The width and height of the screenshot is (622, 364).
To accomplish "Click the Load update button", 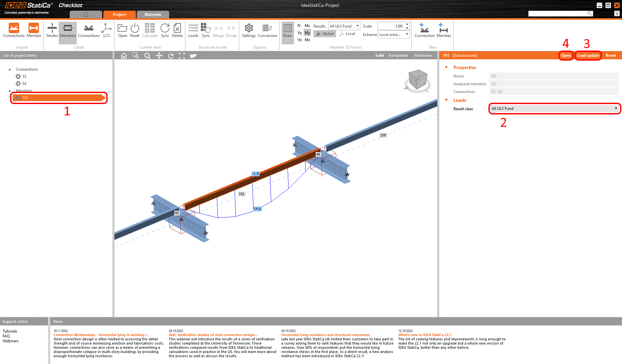I will [588, 55].
